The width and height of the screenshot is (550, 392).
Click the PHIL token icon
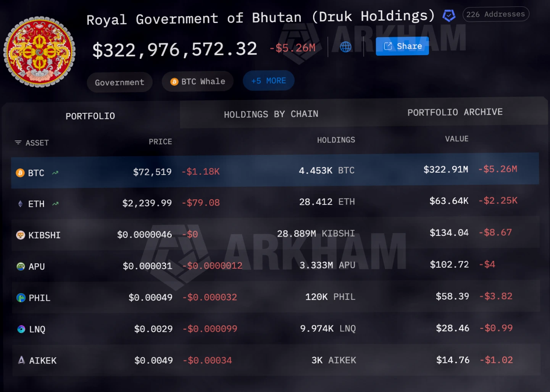(x=21, y=298)
